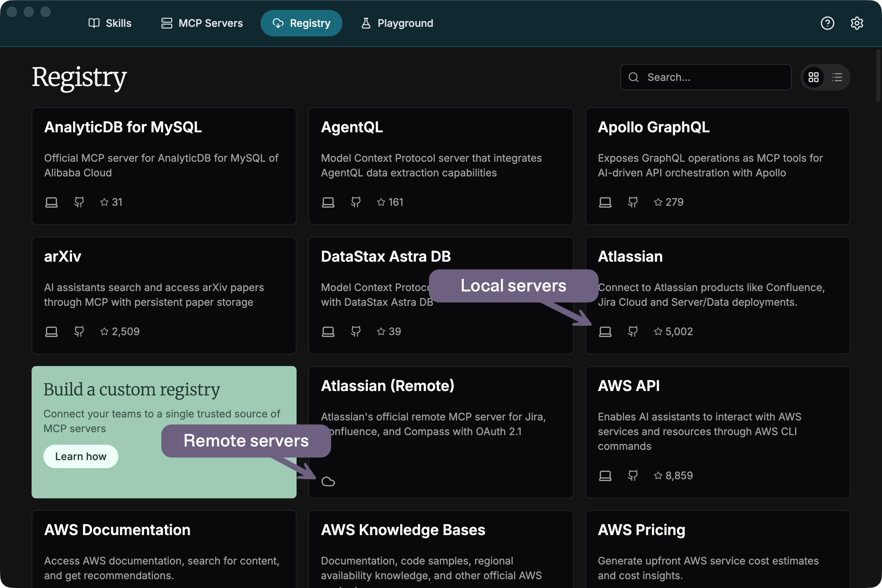Click the Registry cloud download icon

(278, 23)
